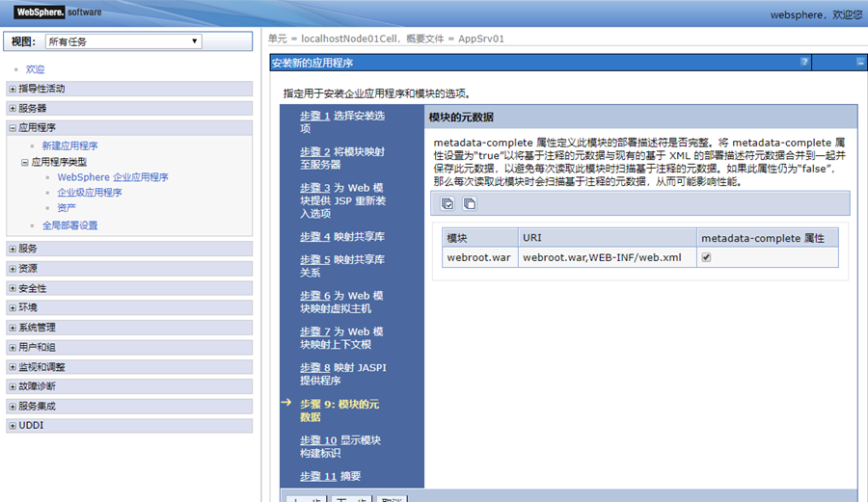Go to 步骤 2 将模块映射至服务器
The image size is (868, 502).
click(x=315, y=151)
